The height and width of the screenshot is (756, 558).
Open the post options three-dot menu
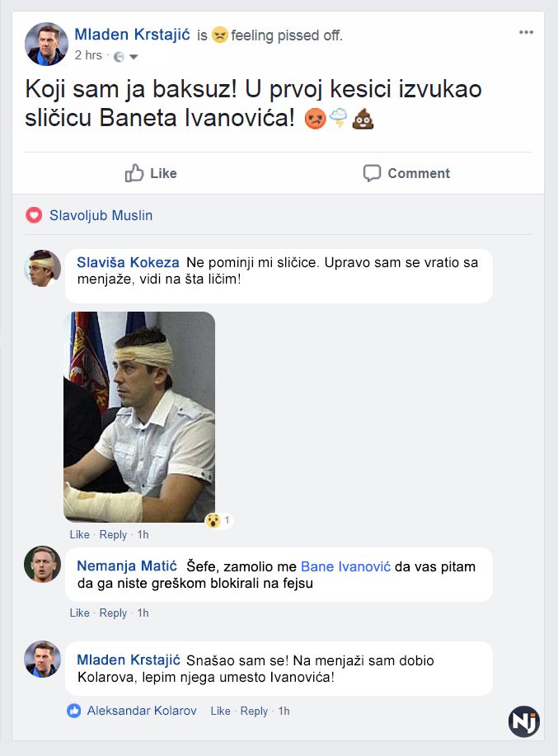(x=526, y=32)
